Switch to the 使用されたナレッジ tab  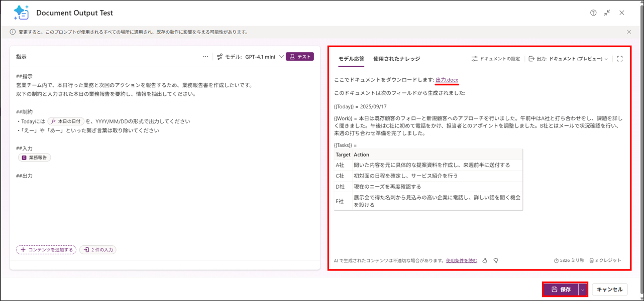(396, 59)
